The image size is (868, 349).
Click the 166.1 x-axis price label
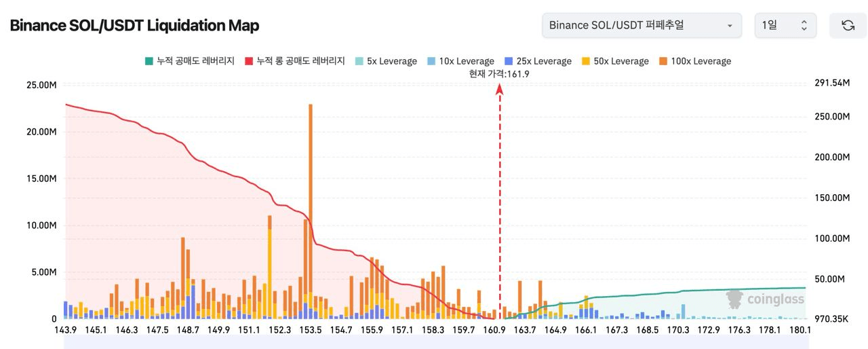click(586, 330)
